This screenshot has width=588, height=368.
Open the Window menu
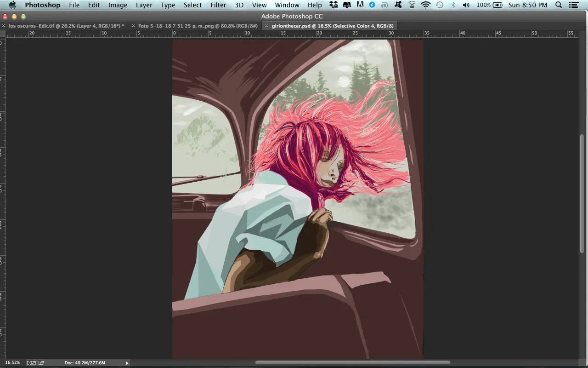287,5
